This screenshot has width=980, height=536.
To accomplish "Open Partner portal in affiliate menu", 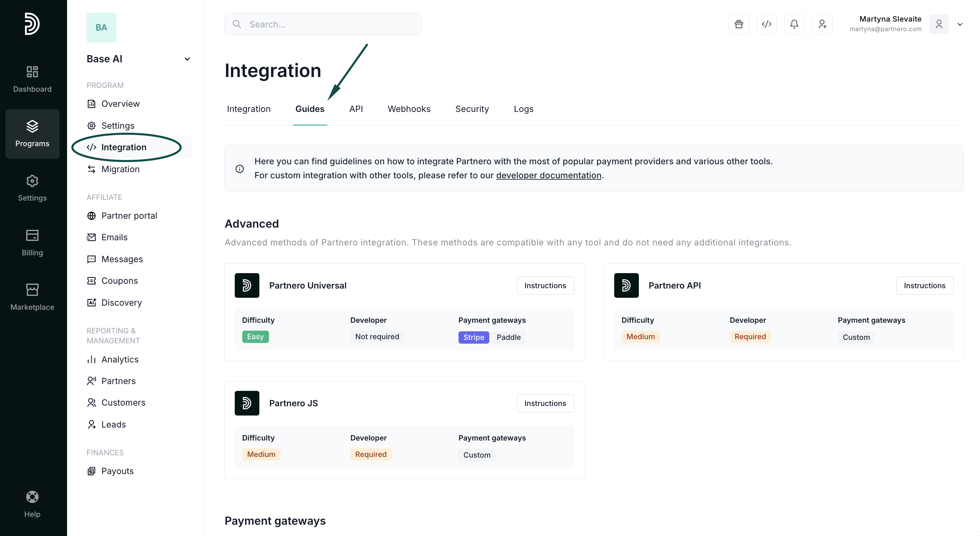I will (129, 216).
